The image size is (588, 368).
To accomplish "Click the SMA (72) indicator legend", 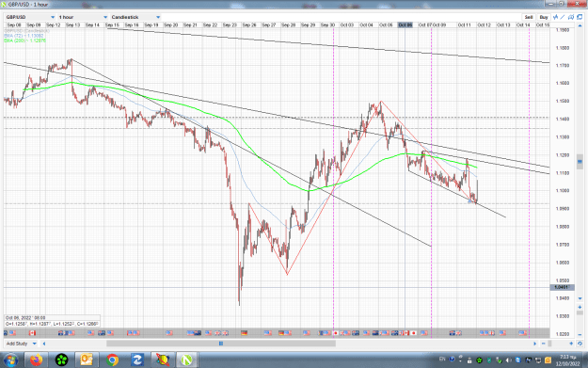I will tap(24, 36).
